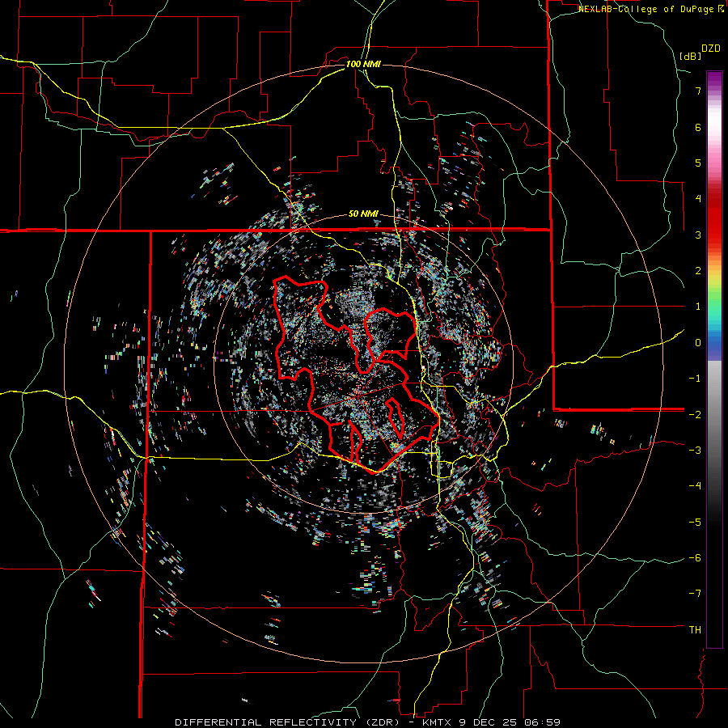Screen dimensions: 728x728
Task: Click the 2 value on the color scale
Action: (698, 271)
